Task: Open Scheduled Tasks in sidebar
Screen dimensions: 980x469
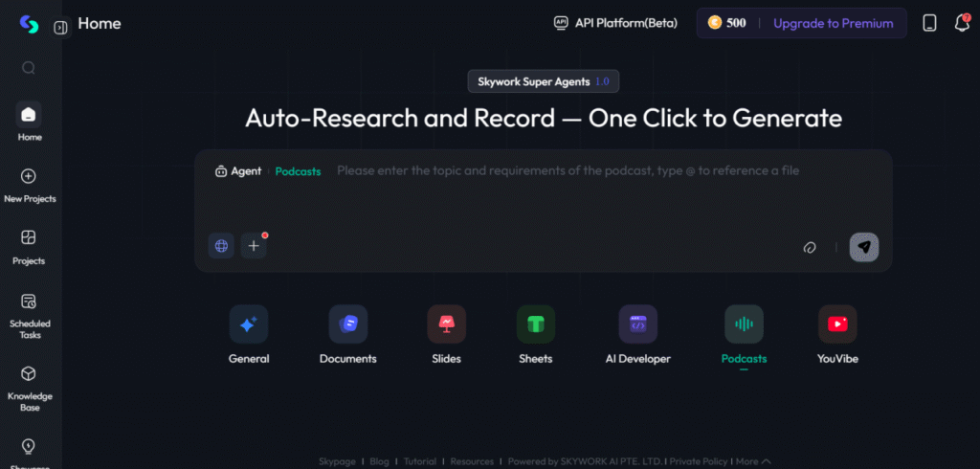Action: [29, 313]
